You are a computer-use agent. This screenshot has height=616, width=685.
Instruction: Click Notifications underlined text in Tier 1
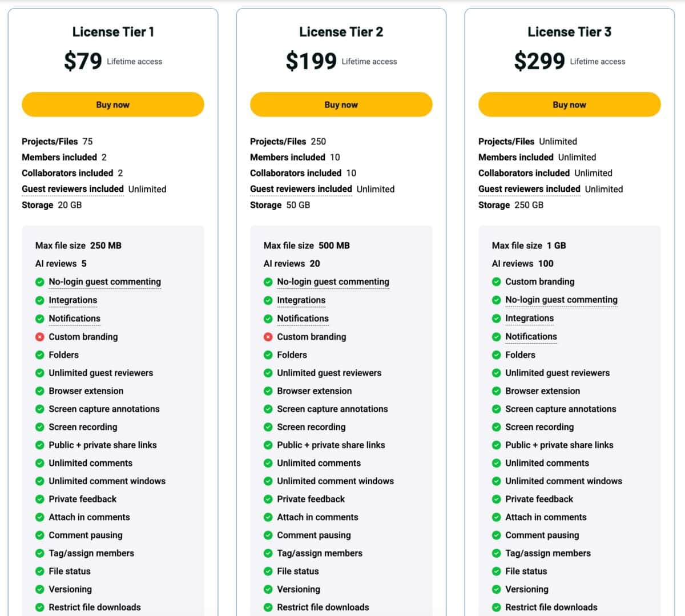pyautogui.click(x=74, y=319)
